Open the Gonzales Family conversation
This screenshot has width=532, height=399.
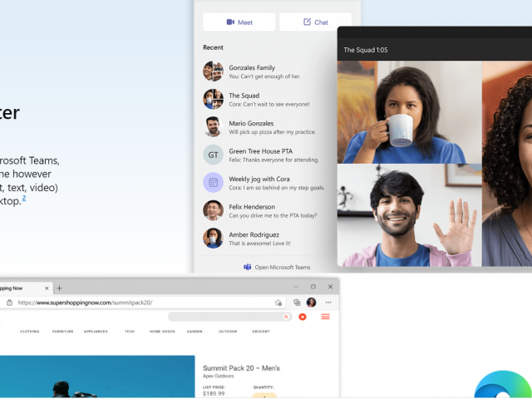(x=253, y=71)
